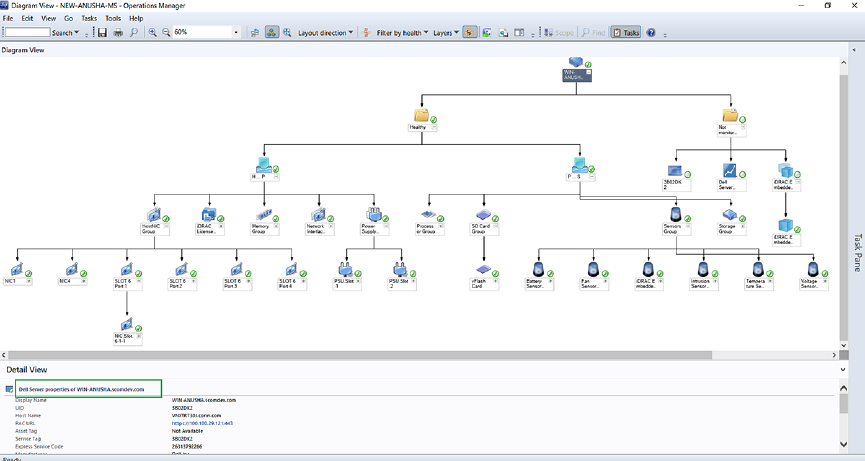Click the Save toolbar icon

[x=102, y=33]
